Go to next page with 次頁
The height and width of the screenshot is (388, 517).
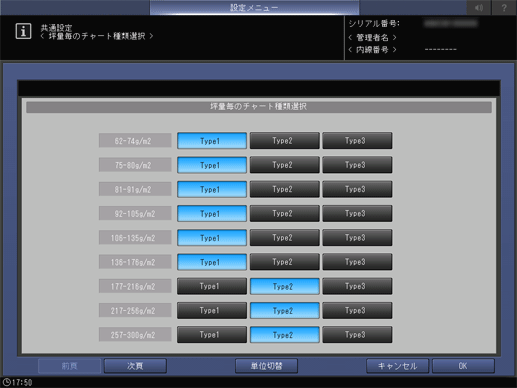pyautogui.click(x=135, y=366)
